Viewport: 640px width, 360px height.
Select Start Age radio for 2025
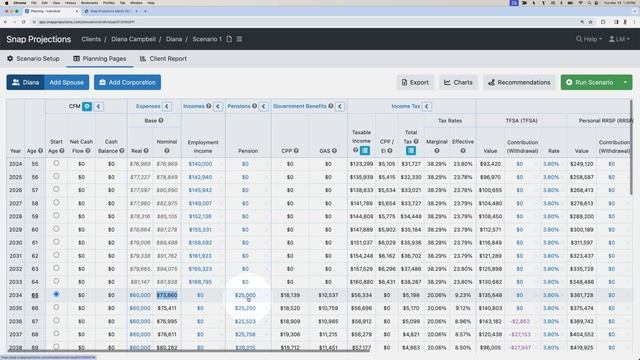pyautogui.click(x=56, y=176)
